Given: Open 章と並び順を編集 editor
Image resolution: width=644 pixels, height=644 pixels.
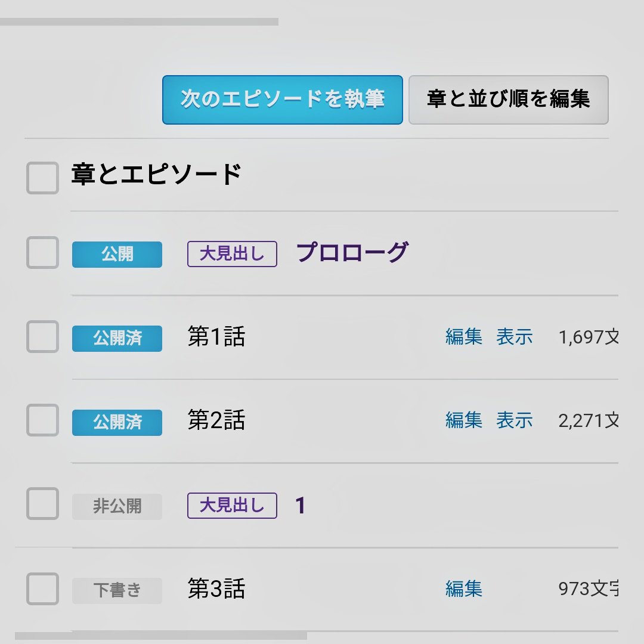Looking at the screenshot, I should (508, 100).
